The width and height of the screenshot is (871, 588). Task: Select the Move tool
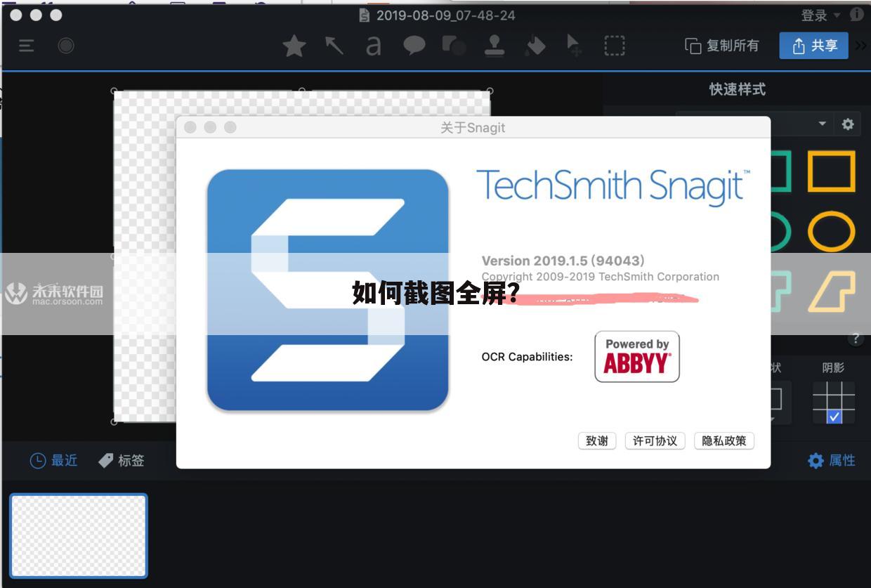574,46
